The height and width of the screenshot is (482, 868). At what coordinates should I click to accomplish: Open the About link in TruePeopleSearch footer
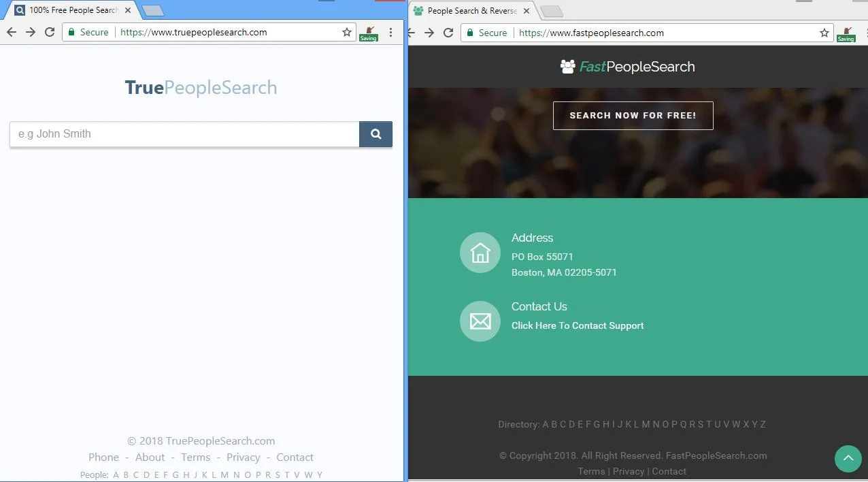pyautogui.click(x=150, y=457)
